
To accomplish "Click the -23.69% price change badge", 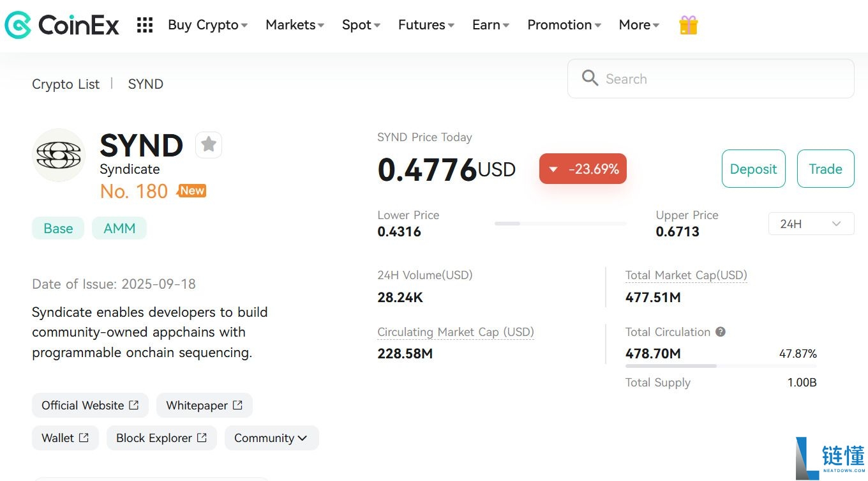I will pyautogui.click(x=583, y=169).
